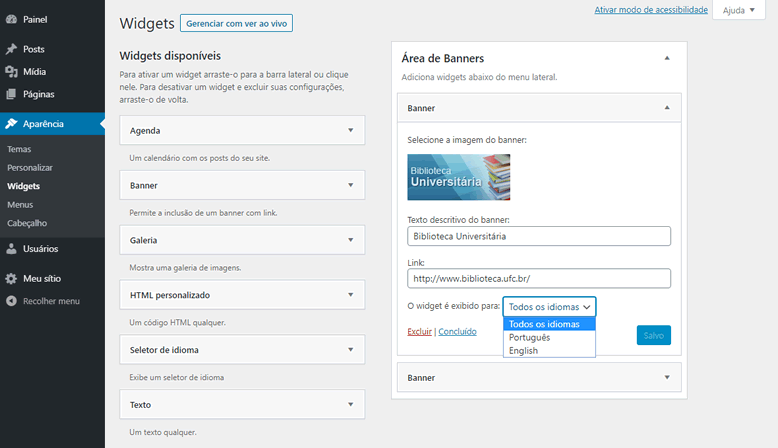Collapse sidebar with Recolher menu icon

point(11,301)
